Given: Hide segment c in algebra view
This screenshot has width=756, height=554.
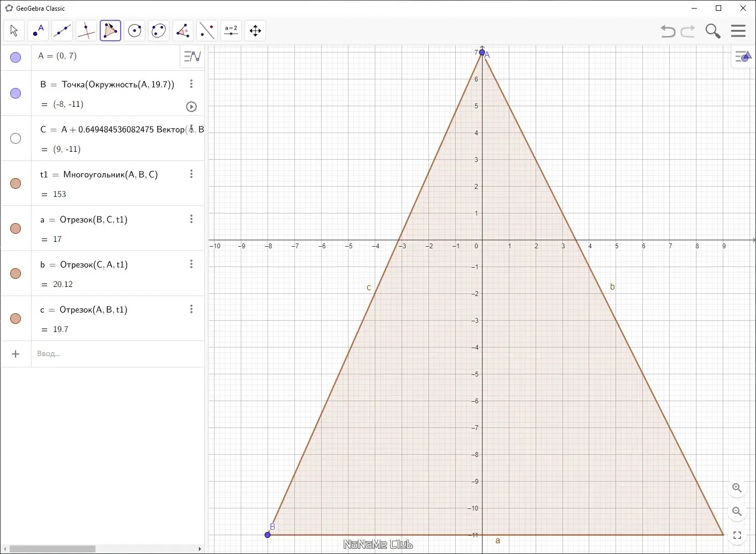Looking at the screenshot, I should pyautogui.click(x=16, y=319).
